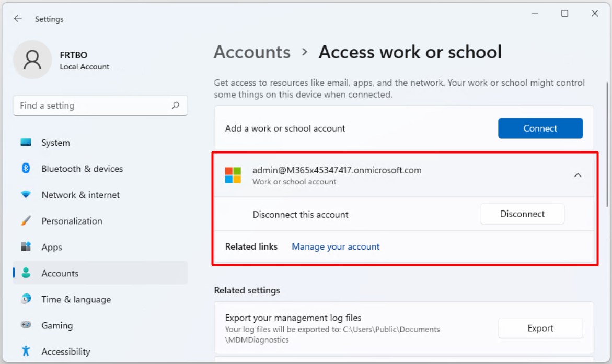Viewport: 612px width, 364px height.
Task: Click the back arrow in Settings header
Action: [x=18, y=19]
